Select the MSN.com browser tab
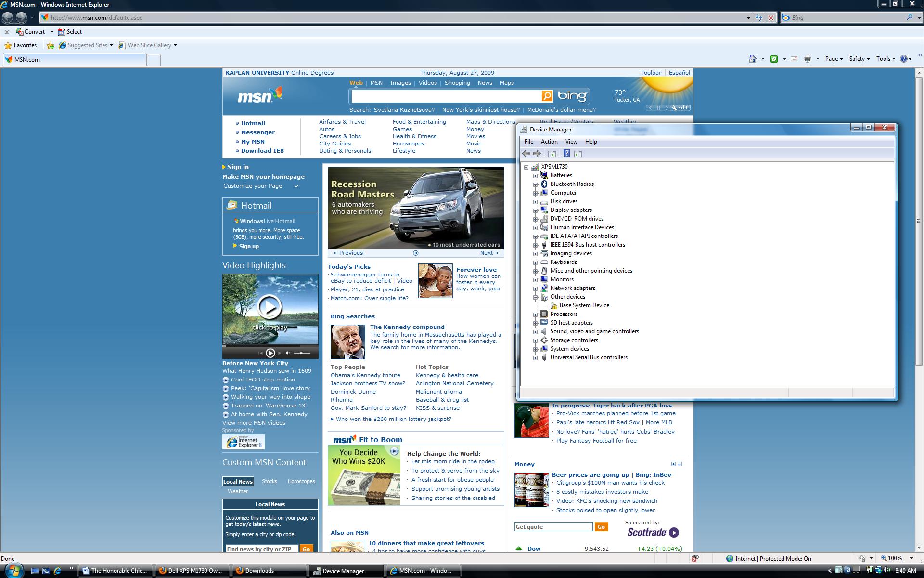Screen dimensions: 924x578 click(x=75, y=60)
